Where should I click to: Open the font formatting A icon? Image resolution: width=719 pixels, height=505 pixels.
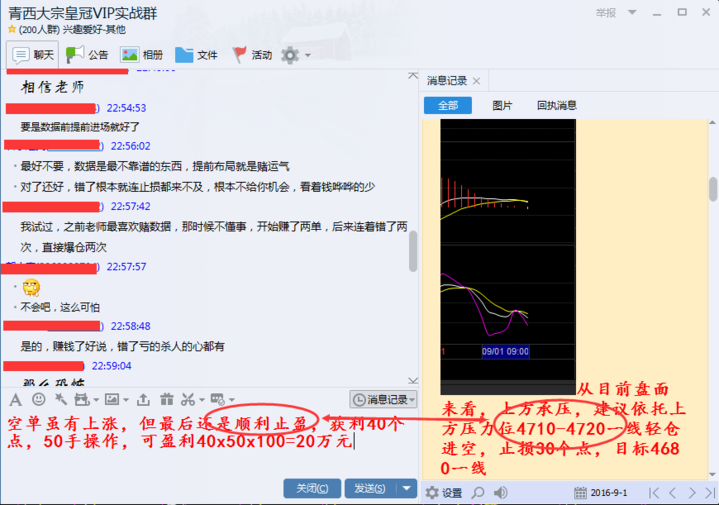tap(16, 400)
